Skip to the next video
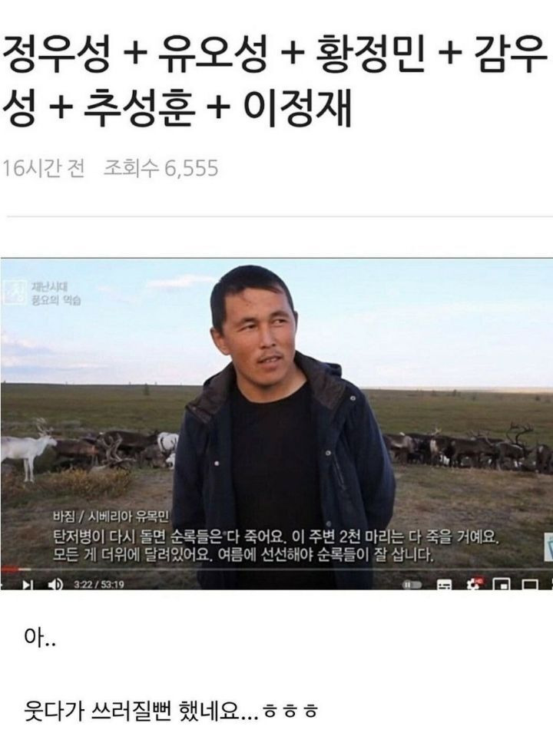 (x=28, y=584)
